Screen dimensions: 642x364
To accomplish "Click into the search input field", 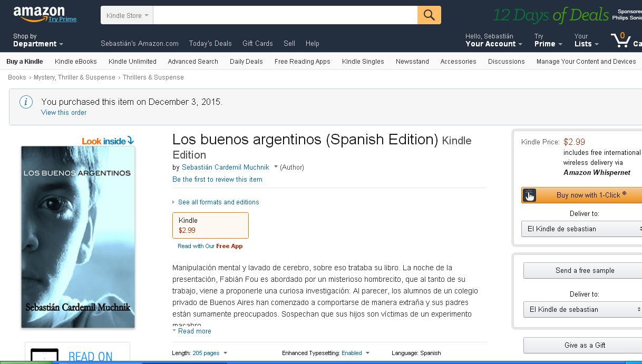I will pos(285,15).
